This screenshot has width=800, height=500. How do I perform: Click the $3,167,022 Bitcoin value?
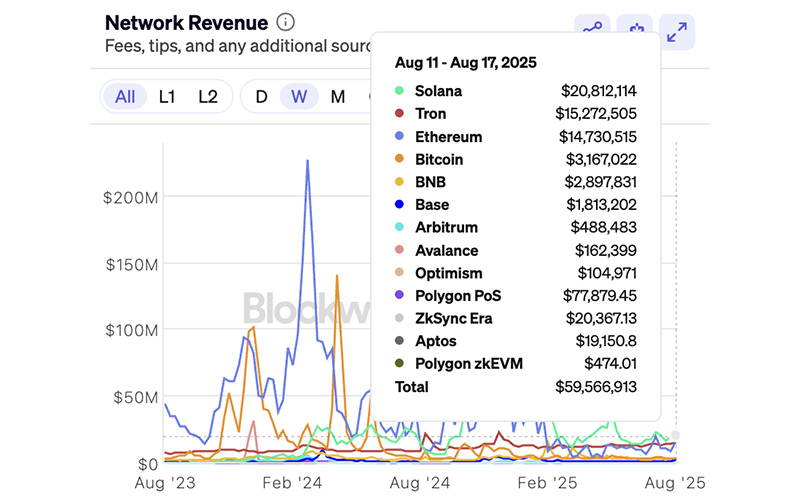click(601, 159)
